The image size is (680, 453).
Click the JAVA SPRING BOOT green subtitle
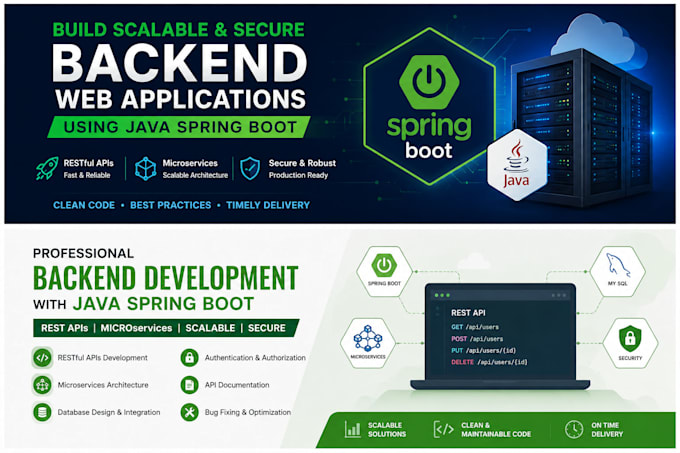point(163,303)
